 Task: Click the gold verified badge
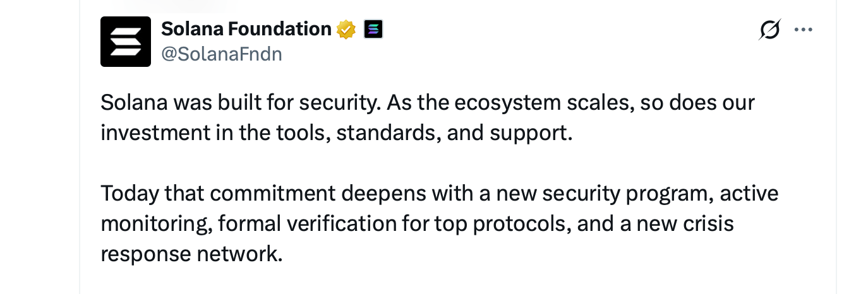[x=346, y=29]
